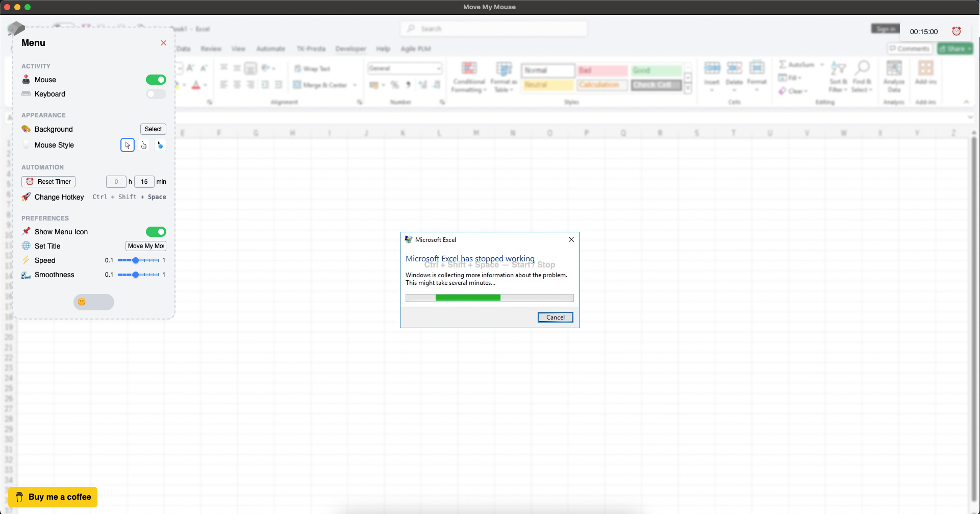
Task: Click Cancel in the Microsoft Excel dialog
Action: (x=556, y=317)
